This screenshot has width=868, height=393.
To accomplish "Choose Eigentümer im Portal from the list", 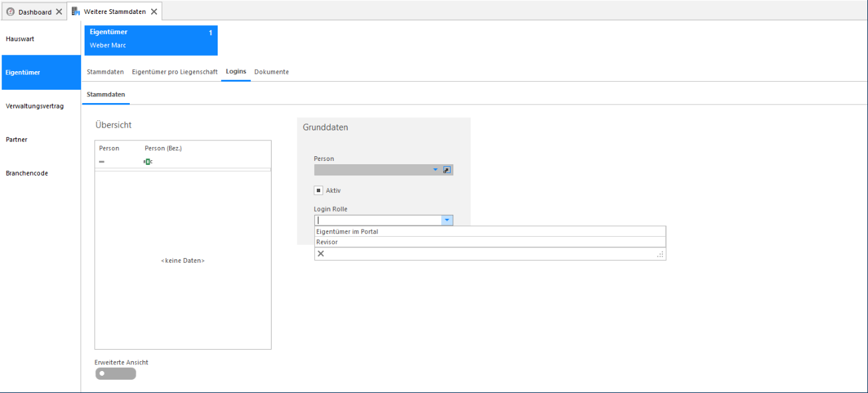I will point(490,231).
